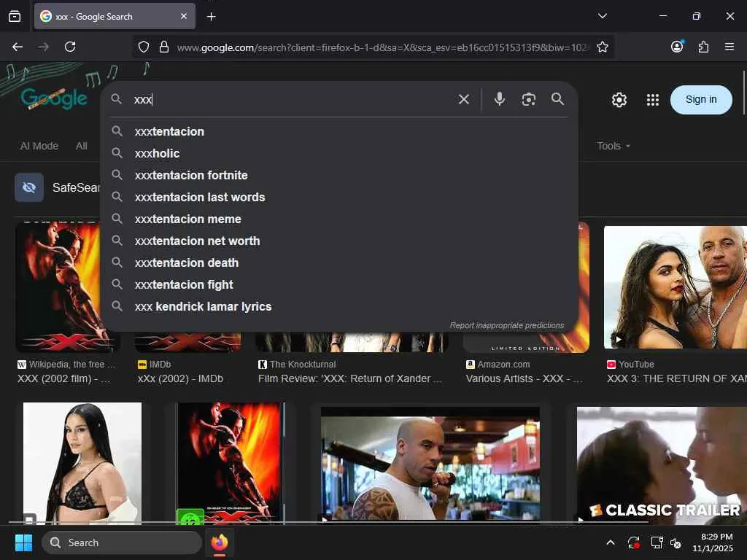Open the restaurant scene video thumbnail
This screenshot has width=747, height=560.
[430, 463]
